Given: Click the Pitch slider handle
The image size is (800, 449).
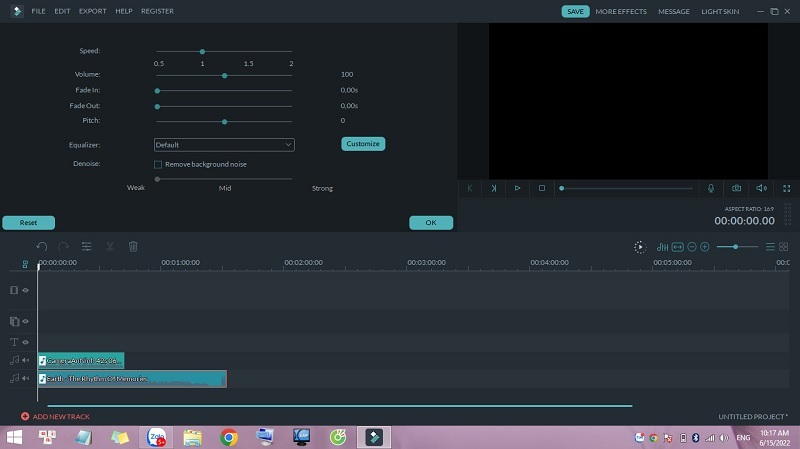Looking at the screenshot, I should [x=224, y=122].
